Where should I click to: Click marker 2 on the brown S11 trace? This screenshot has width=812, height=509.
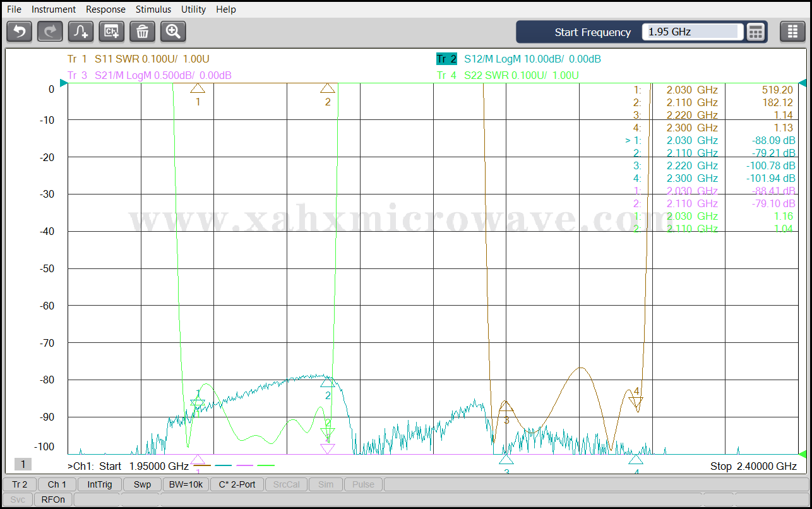pyautogui.click(x=327, y=89)
